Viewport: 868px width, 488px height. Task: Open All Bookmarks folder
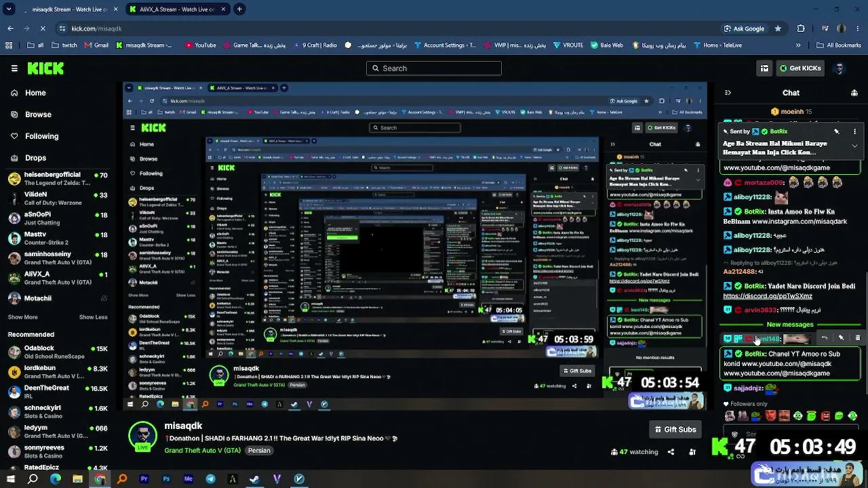point(839,45)
